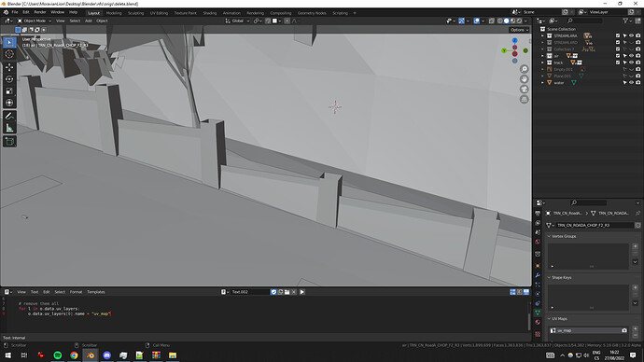Screen dimensions: 644x362
Task: Open the Modifier wrench properties tab
Action: click(x=538, y=275)
